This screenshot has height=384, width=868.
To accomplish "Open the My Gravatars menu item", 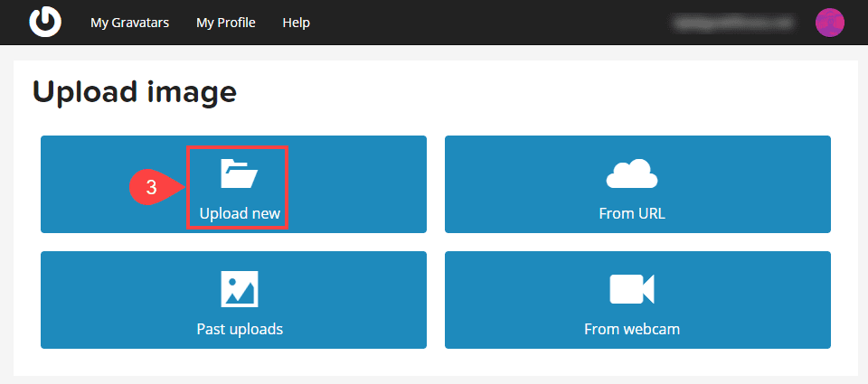I will pos(129,23).
